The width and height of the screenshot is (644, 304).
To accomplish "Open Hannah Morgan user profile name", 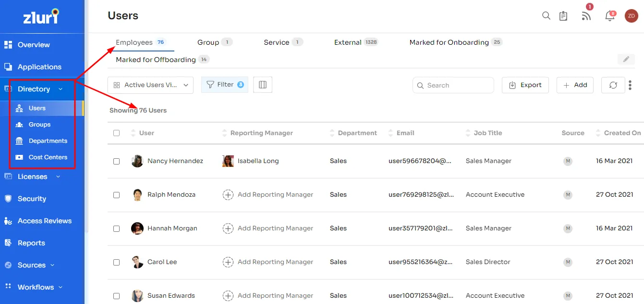I will click(172, 228).
